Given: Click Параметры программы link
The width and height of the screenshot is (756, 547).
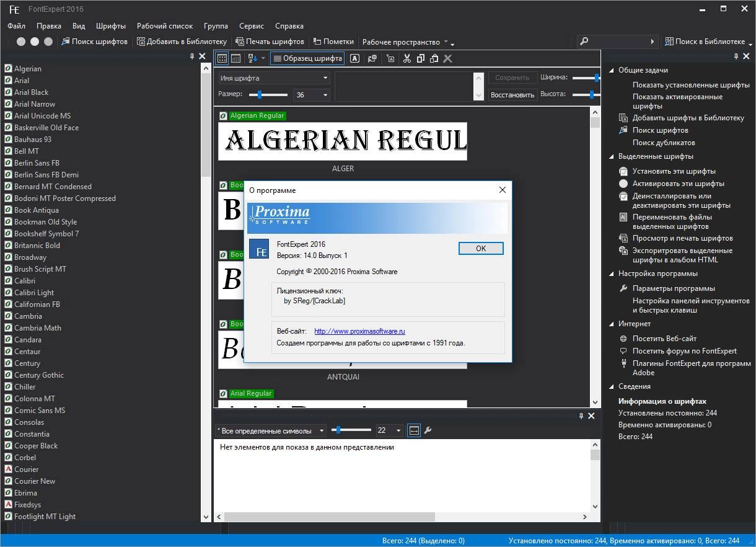Looking at the screenshot, I should [674, 288].
